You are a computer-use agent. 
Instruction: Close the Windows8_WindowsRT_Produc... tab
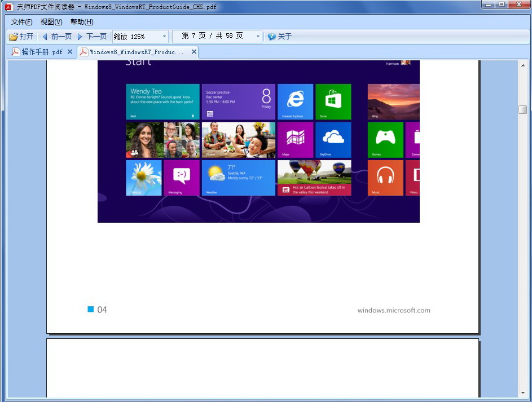194,51
